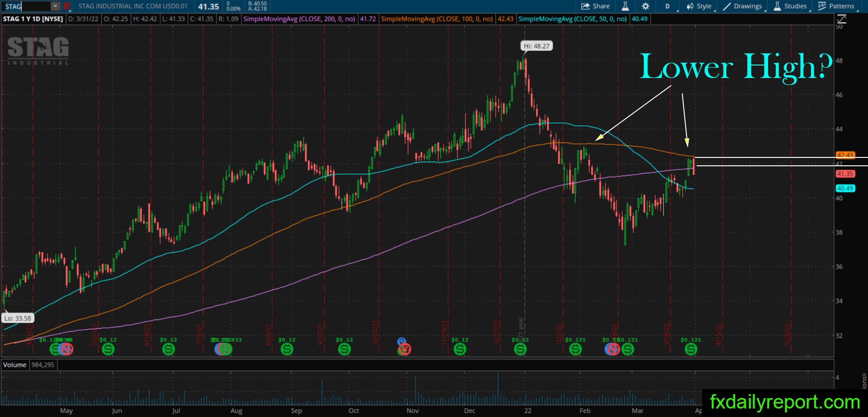Open chart settings gear icon
868x417 pixels.
[646, 6]
